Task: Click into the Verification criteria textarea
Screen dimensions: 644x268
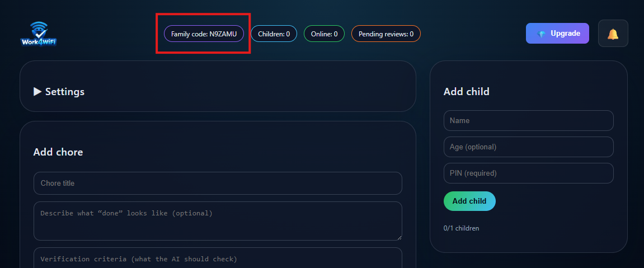Action: (x=218, y=259)
